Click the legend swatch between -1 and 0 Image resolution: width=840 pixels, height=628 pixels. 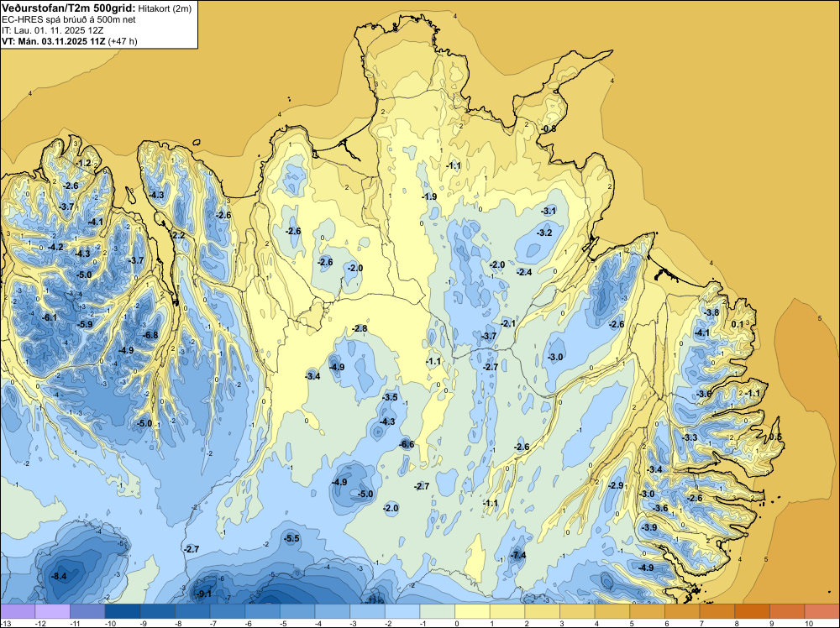pyautogui.click(x=438, y=611)
